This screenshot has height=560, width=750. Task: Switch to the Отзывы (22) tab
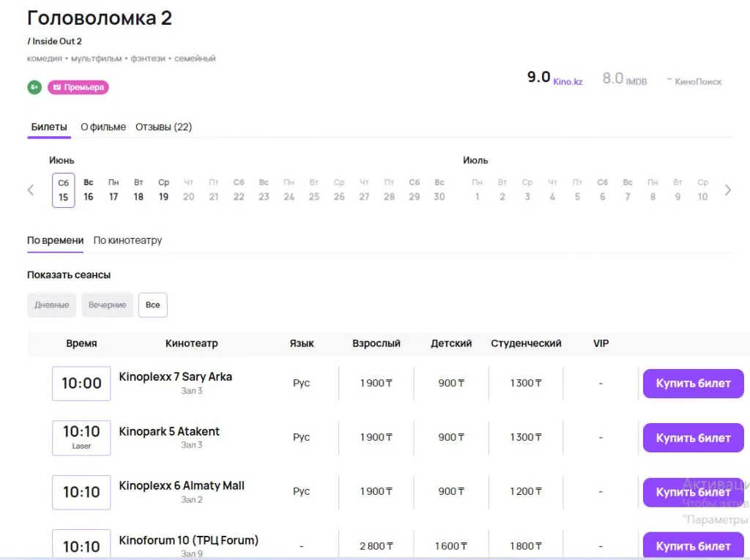point(163,127)
